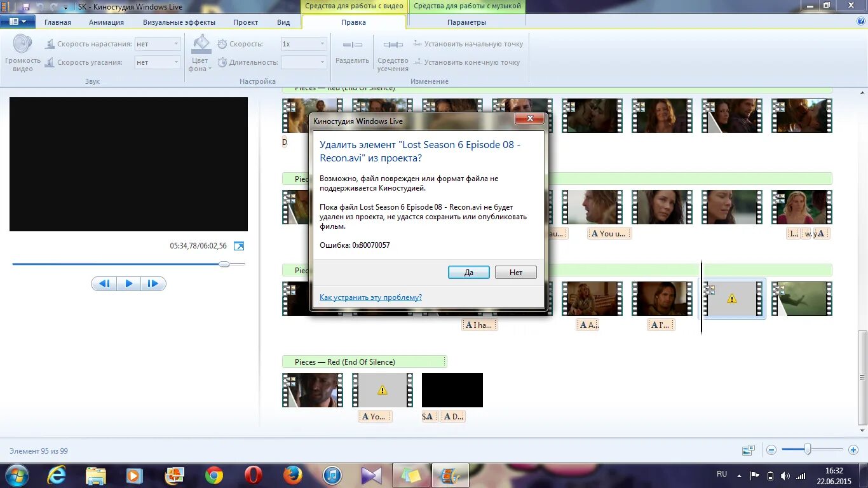This screenshot has height=488, width=868.
Task: Click the timeline zoom slider handle
Action: coord(808,449)
